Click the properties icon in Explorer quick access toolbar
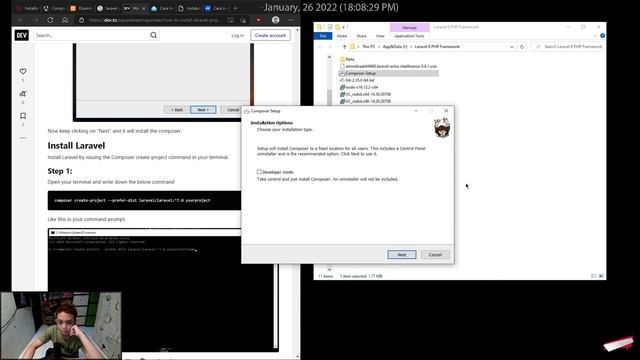This screenshot has height=360, width=640. click(x=330, y=27)
